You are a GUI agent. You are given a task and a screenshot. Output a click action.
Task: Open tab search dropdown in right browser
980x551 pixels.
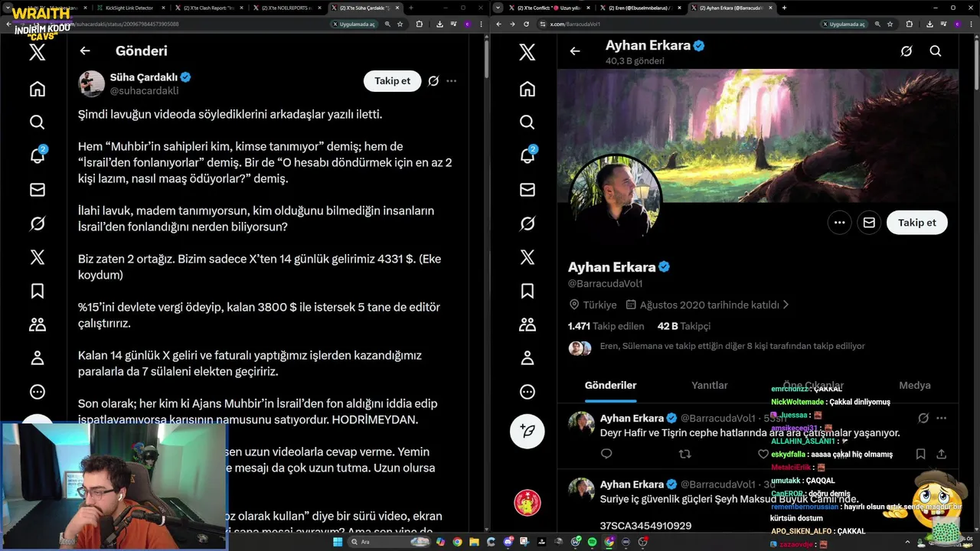point(498,8)
